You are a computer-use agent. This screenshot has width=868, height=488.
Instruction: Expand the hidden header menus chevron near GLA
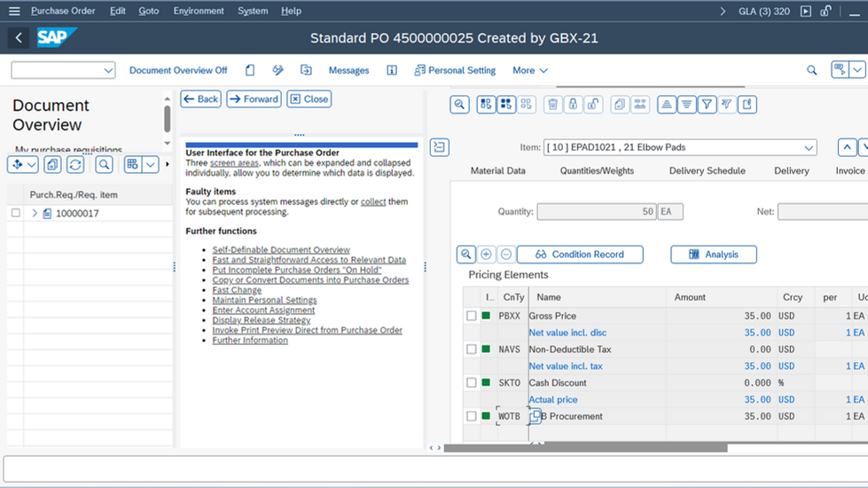tap(723, 11)
